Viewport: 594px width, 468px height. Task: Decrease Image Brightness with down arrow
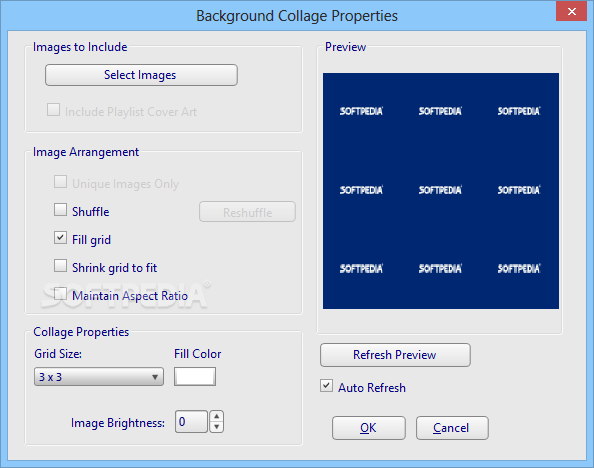click(x=217, y=427)
